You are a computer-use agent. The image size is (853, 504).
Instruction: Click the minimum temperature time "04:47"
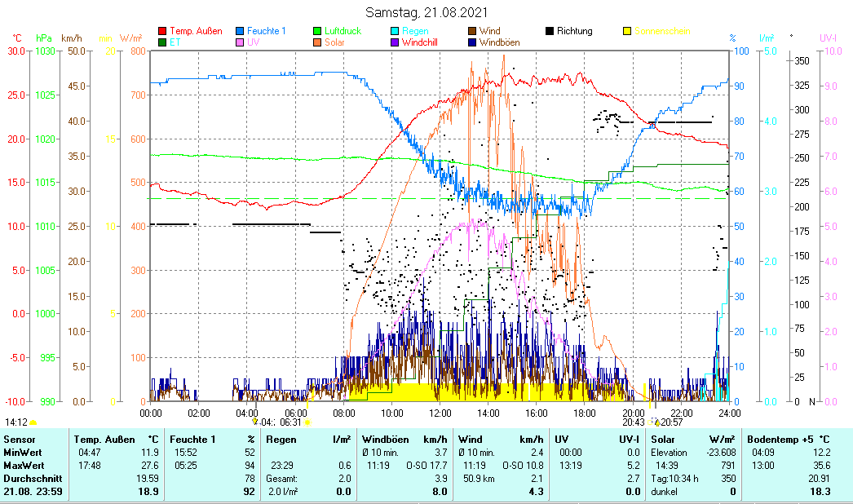[89, 453]
